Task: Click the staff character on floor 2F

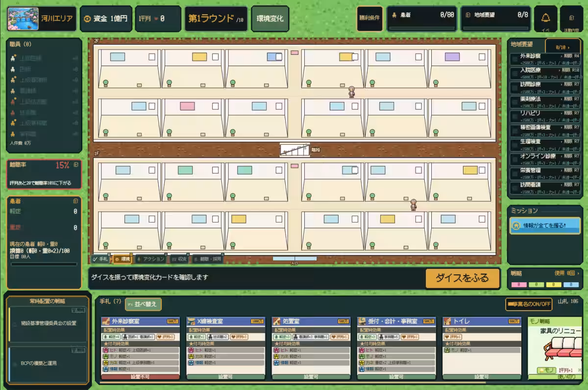Action: 351,92
